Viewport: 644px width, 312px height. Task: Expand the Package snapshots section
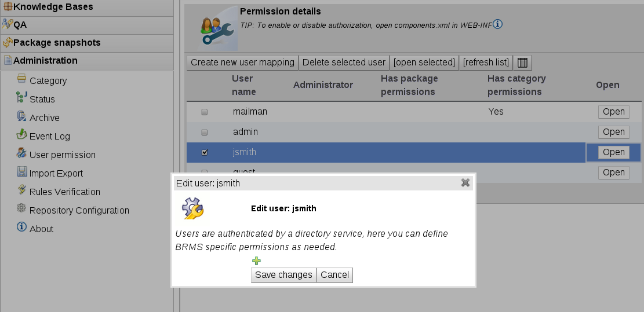[57, 43]
